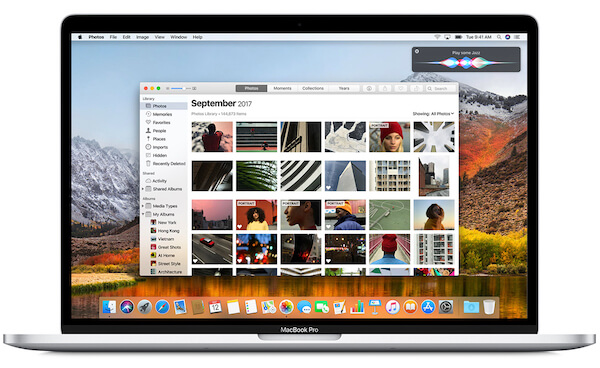Screen dimensions: 600x368
Task: Open Keynote from the Dock
Action: (375, 307)
